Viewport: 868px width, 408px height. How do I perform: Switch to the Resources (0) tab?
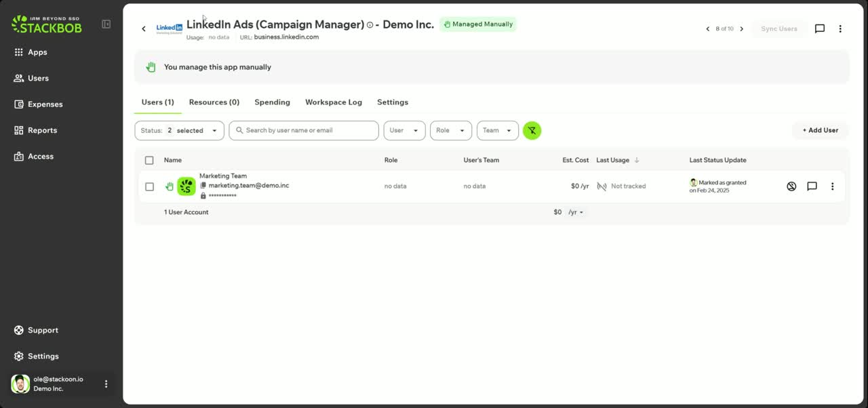(214, 102)
